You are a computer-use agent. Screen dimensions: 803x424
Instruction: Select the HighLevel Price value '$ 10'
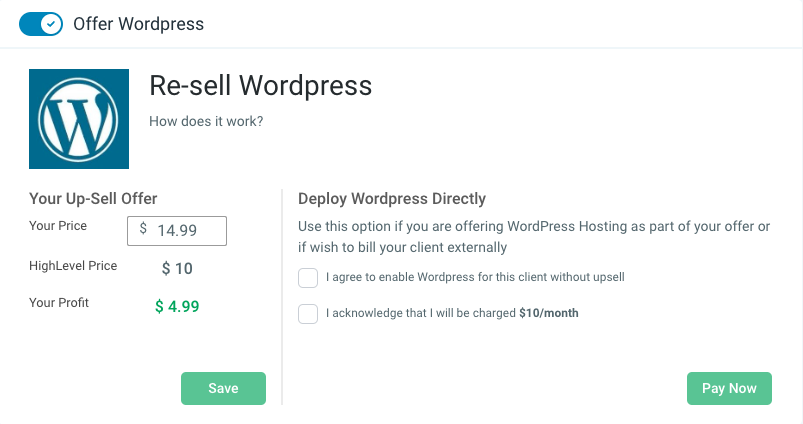click(x=177, y=268)
